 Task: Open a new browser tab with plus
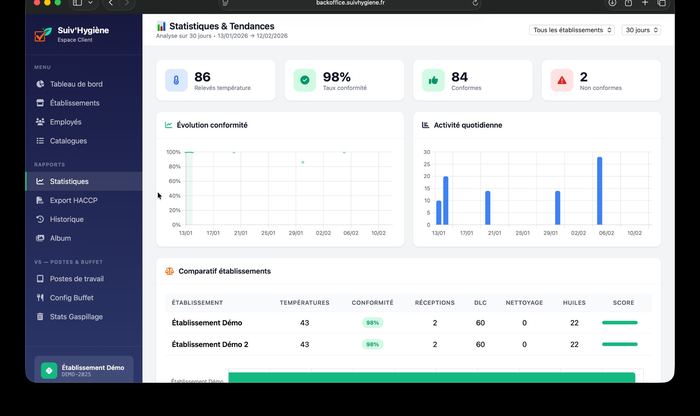pos(645,3)
